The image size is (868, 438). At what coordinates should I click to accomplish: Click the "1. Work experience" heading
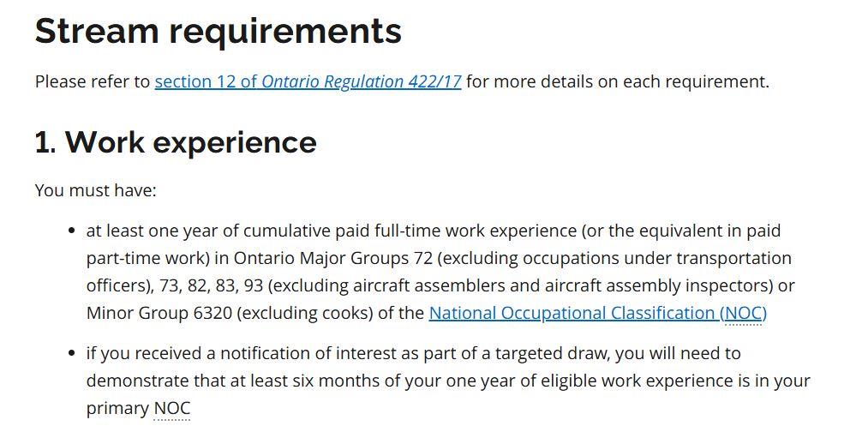(x=176, y=142)
